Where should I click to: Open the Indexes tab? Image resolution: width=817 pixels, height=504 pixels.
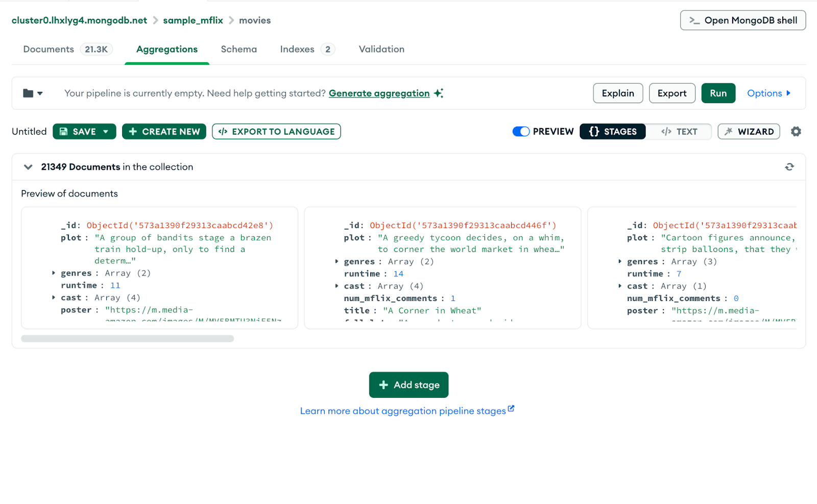tap(297, 49)
